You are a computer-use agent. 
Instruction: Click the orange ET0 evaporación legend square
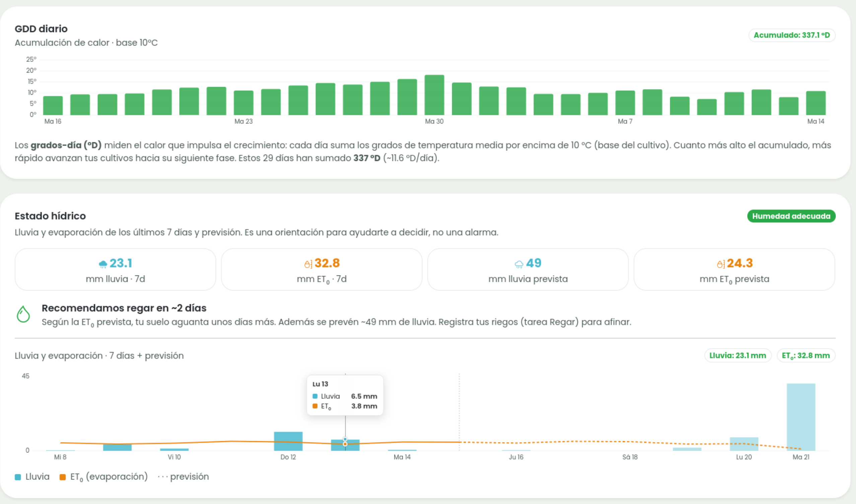(63, 477)
